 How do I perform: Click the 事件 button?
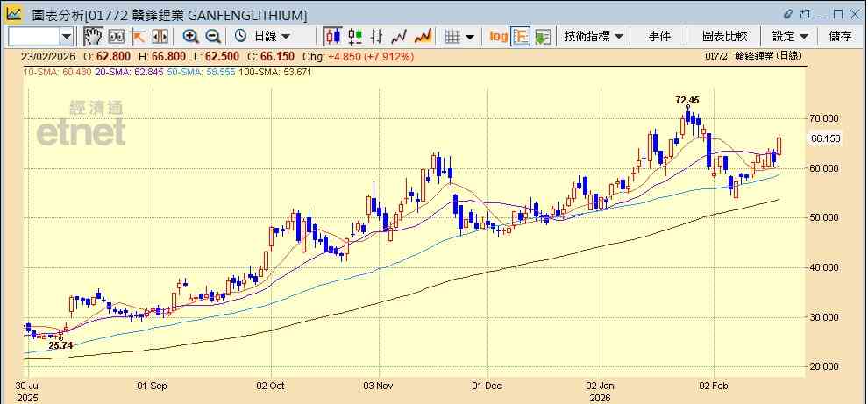click(659, 37)
